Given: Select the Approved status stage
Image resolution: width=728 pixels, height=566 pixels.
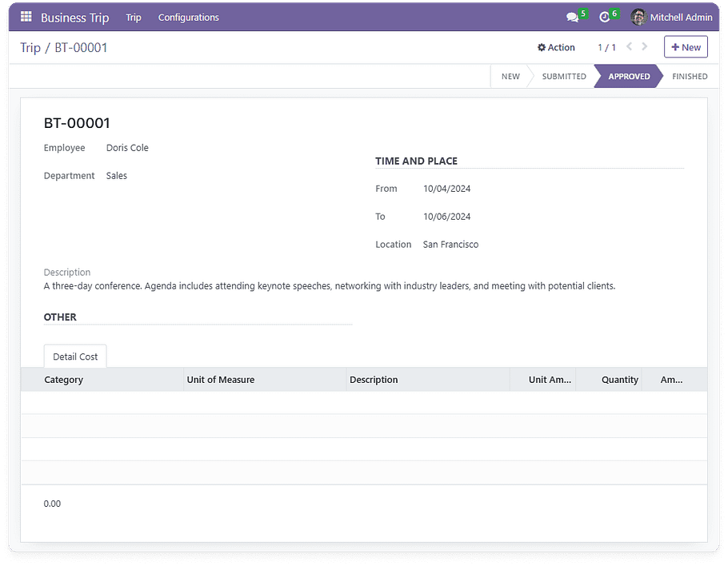Looking at the screenshot, I should pos(629,77).
